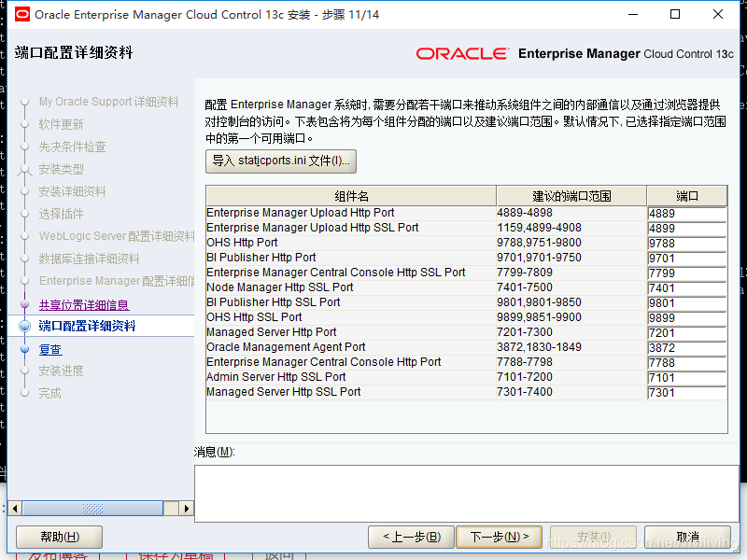Click '安装进度' step in sidebar
Viewport: 747px width, 560px height.
[61, 371]
